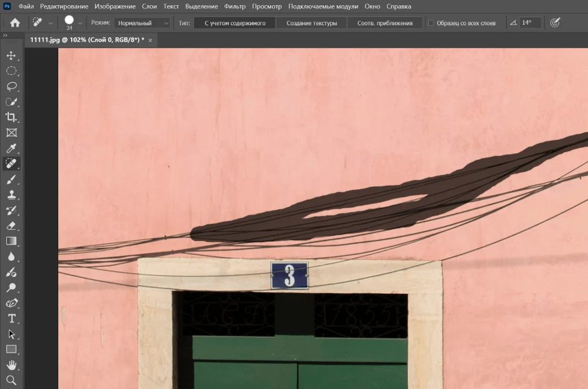Viewport: 588px width, 389px height.
Task: Expand the brush size picker arrow
Action: (80, 23)
